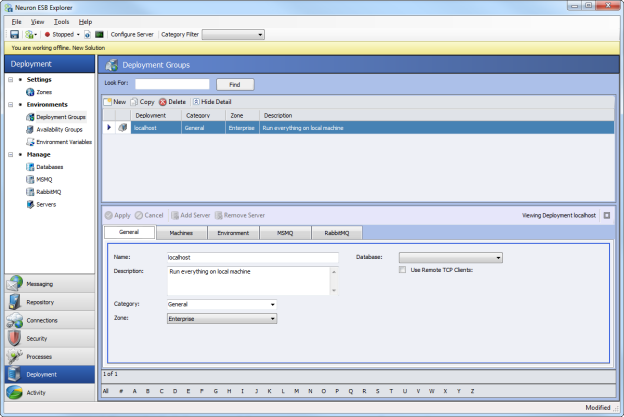Image resolution: width=624 pixels, height=417 pixels.
Task: Click the Look For search field
Action: click(x=172, y=84)
